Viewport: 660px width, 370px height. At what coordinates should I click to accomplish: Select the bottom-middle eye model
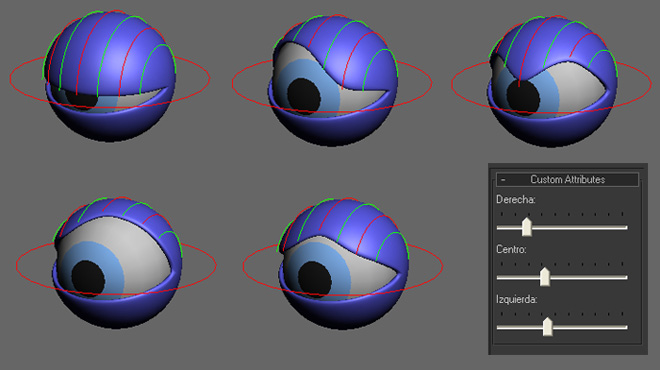click(x=343, y=264)
